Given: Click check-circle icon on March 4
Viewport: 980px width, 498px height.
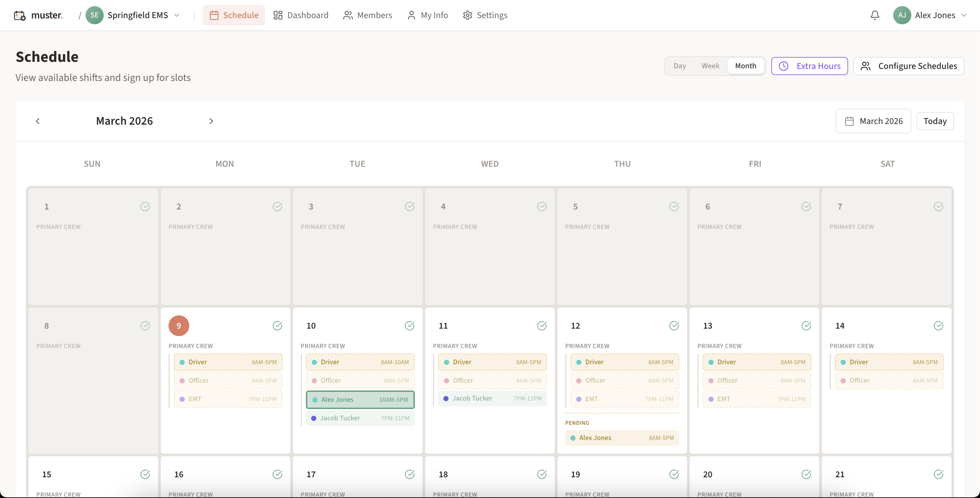Looking at the screenshot, I should tap(542, 207).
